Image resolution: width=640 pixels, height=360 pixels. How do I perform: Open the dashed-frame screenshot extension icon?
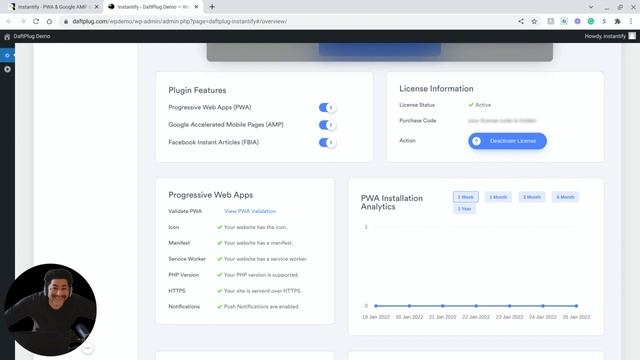pyautogui.click(x=564, y=21)
